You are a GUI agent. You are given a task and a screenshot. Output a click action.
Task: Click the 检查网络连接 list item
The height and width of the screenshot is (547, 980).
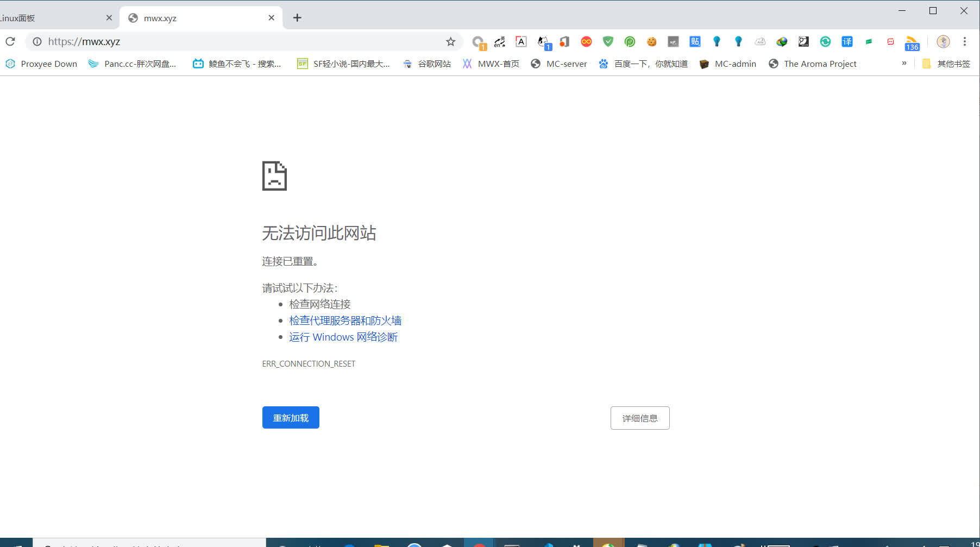click(320, 304)
